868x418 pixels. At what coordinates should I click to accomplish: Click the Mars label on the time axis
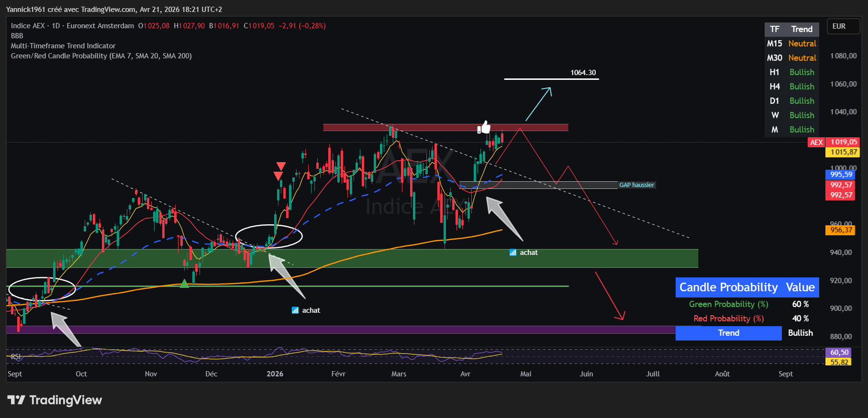(x=399, y=374)
